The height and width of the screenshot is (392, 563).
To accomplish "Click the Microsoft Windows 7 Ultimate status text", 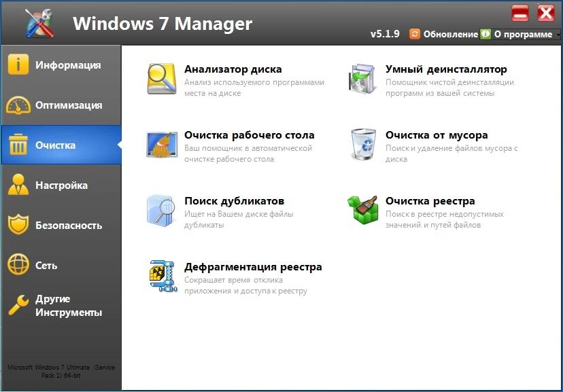I will tap(61, 371).
